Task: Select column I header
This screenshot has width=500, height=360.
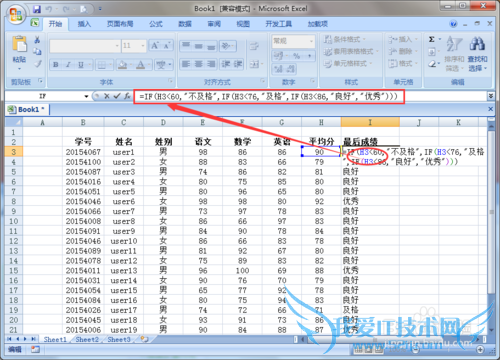Action: point(370,122)
